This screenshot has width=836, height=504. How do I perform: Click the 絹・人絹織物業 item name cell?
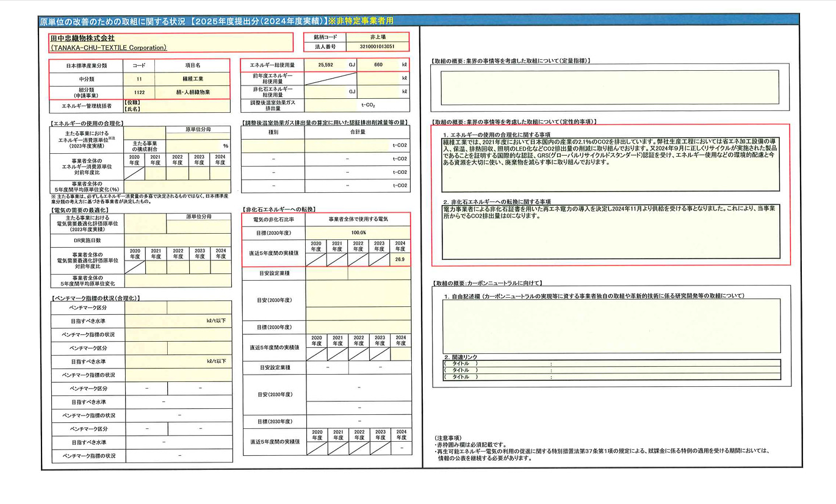pos(192,93)
